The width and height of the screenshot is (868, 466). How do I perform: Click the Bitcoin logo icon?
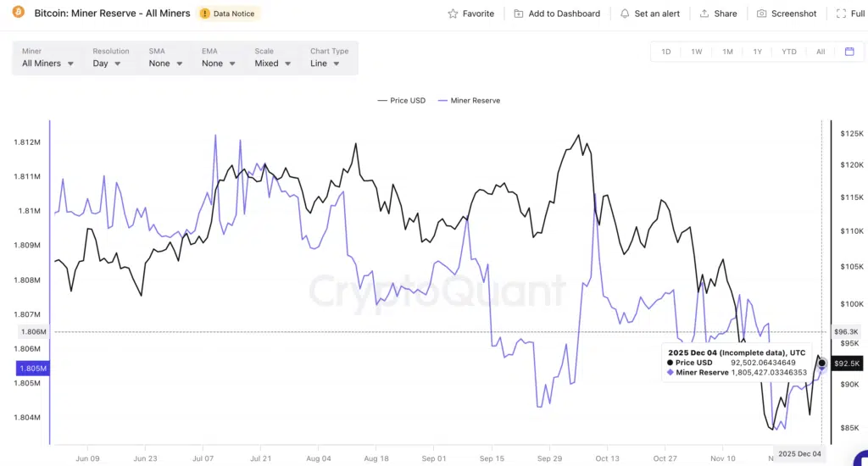tap(18, 14)
